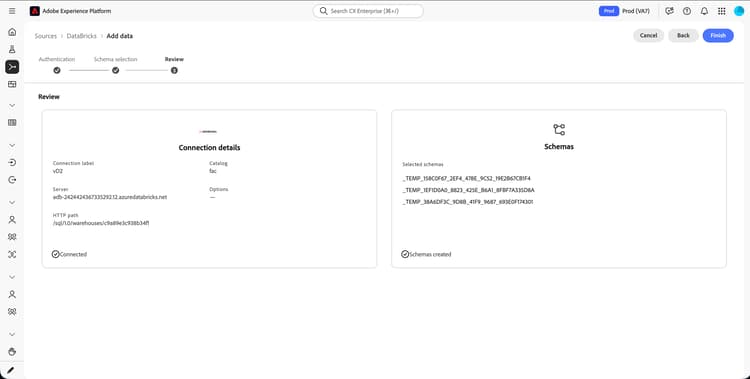
Task: Go to Home in the sidebar
Action: click(12, 32)
